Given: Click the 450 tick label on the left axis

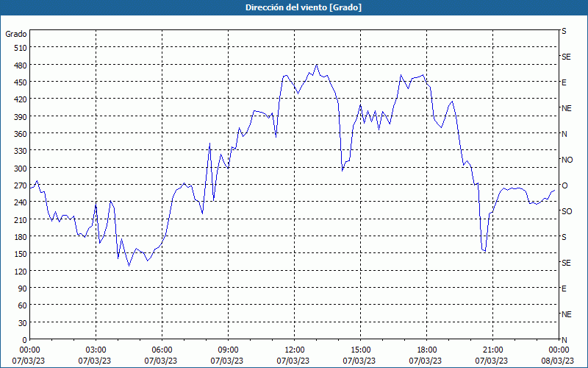Looking at the screenshot, I should tap(21, 82).
